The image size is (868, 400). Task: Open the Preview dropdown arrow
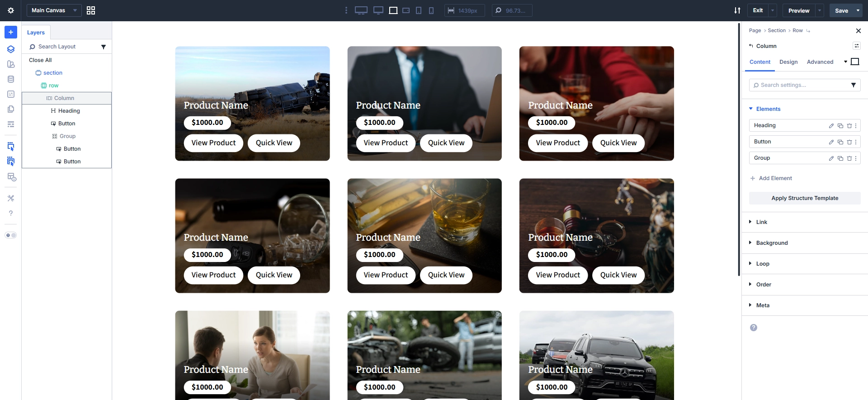[x=820, y=10]
